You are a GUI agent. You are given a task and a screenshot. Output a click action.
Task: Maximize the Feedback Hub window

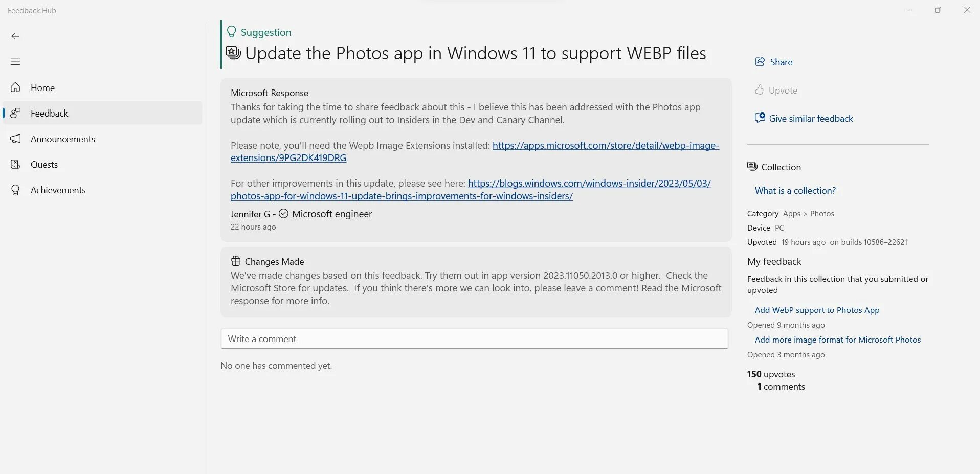938,10
